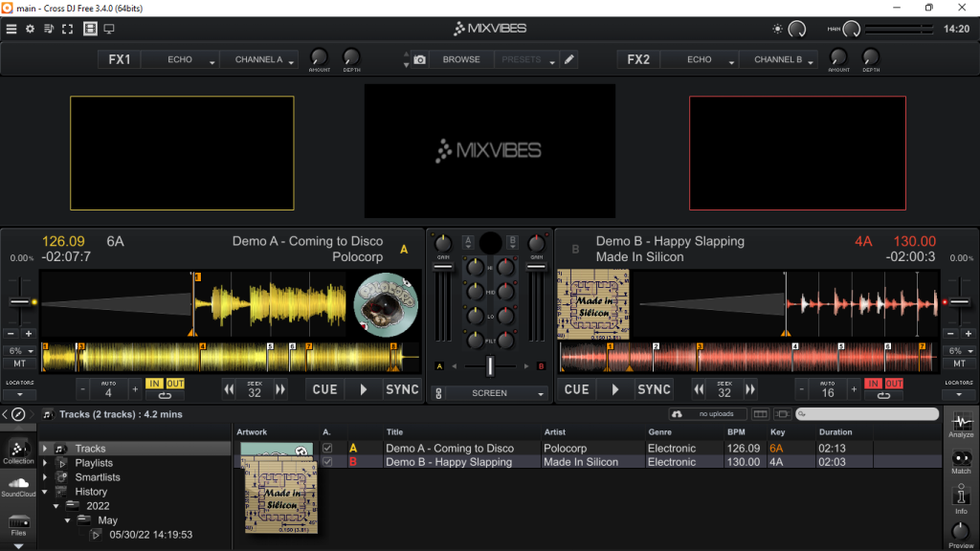Image resolution: width=980 pixels, height=551 pixels.
Task: Open the Analyze waveform icon
Action: click(x=961, y=424)
